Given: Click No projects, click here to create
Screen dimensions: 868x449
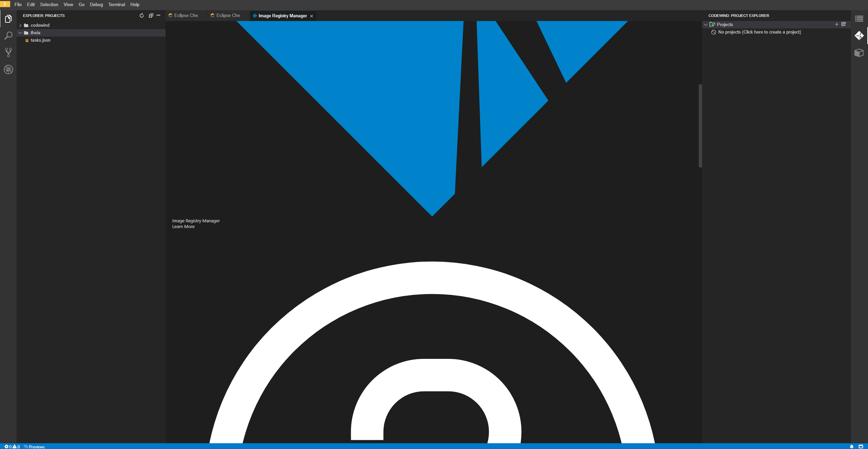Looking at the screenshot, I should click(759, 32).
